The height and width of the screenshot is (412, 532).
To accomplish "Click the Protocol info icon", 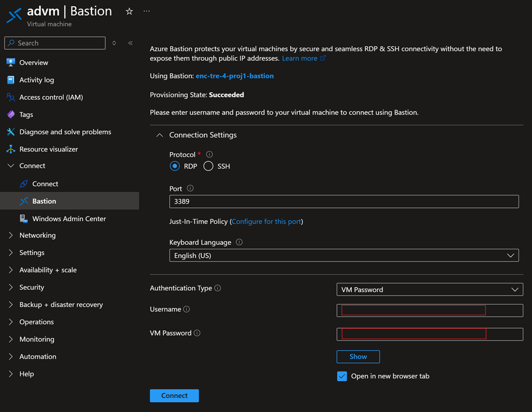I will [x=209, y=154].
